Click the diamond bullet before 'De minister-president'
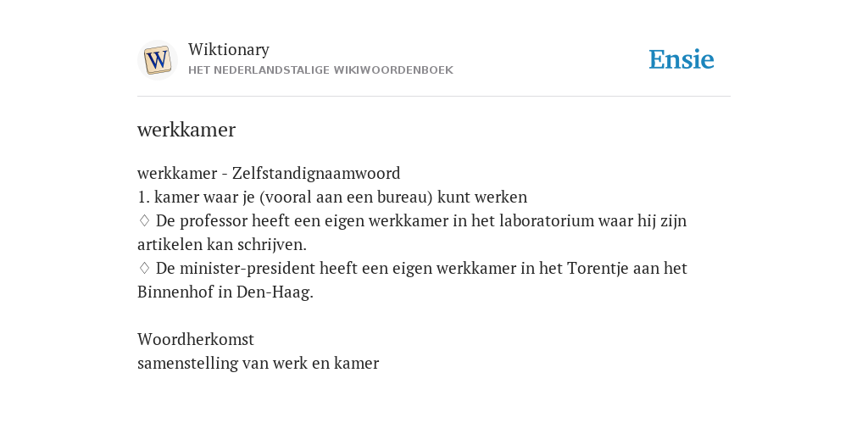Screen dimensions: 868x434 point(144,269)
